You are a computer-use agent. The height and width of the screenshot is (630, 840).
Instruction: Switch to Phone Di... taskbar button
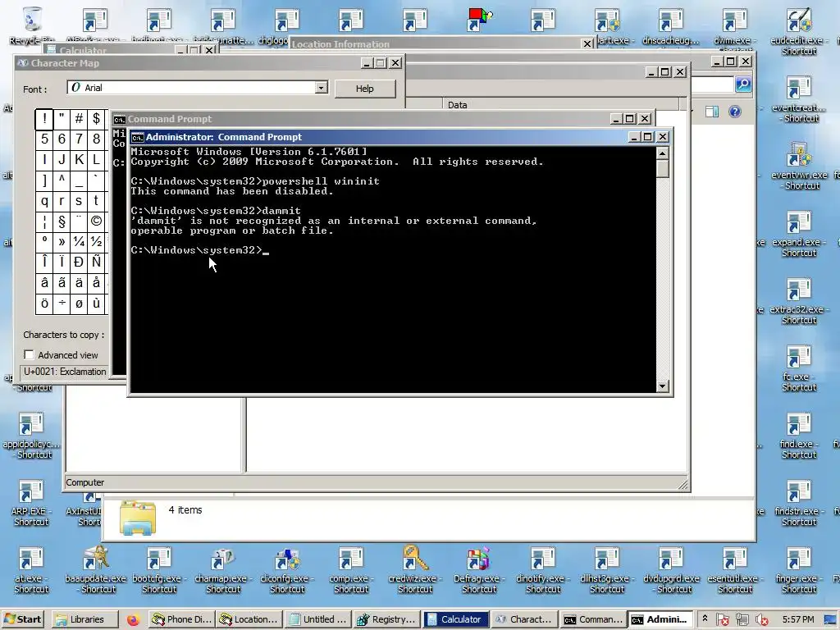pos(181,619)
